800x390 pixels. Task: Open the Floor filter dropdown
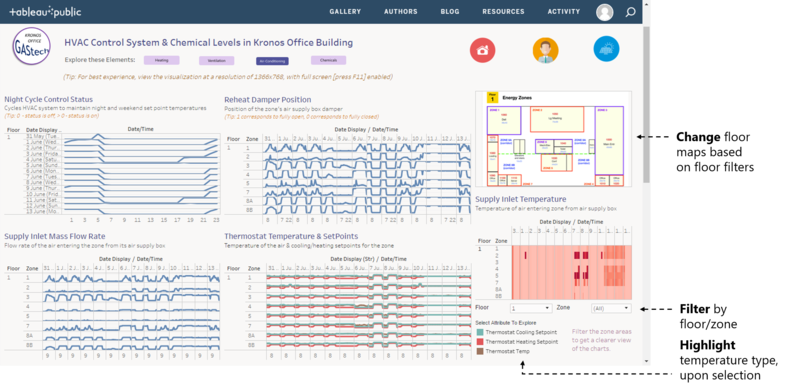pos(531,308)
